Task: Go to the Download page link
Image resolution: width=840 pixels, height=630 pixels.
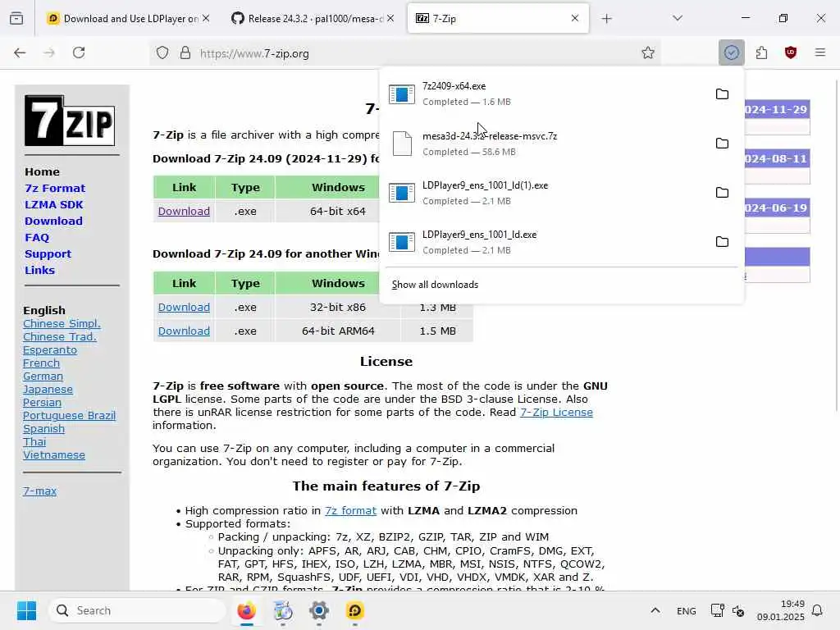Action: coord(53,221)
